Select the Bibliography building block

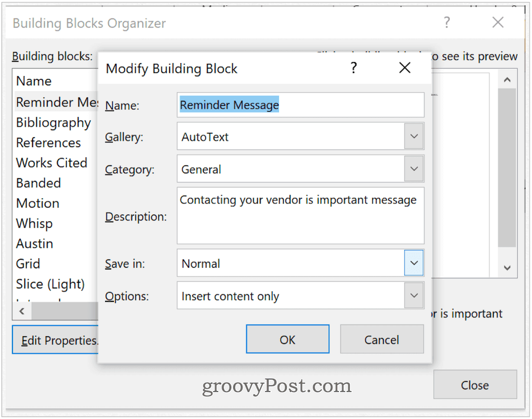pyautogui.click(x=53, y=122)
